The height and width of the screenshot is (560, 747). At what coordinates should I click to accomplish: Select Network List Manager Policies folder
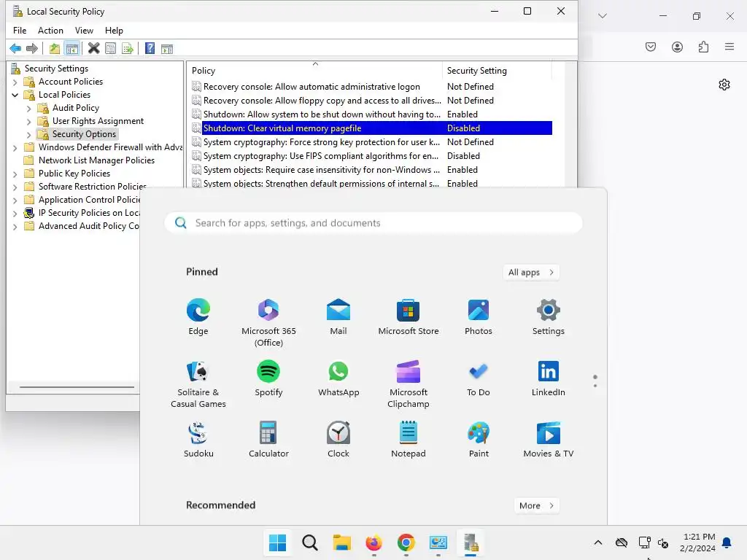point(96,160)
